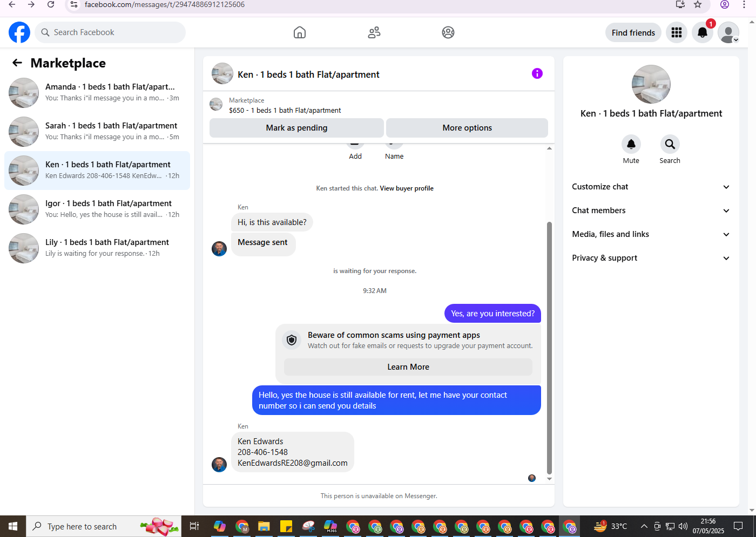Click the Facebook logo icon

click(x=19, y=32)
